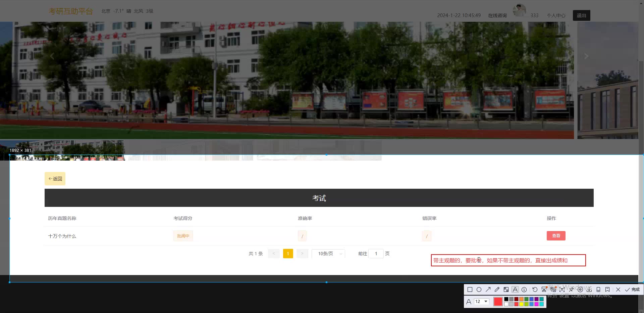Click the previous carousel arrow on banner

tap(52, 56)
